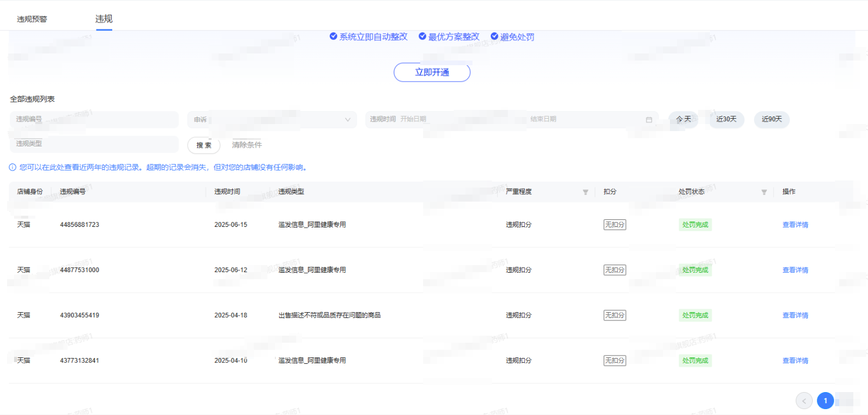868x415 pixels.
Task: Click the 搜索 button
Action: coord(204,145)
